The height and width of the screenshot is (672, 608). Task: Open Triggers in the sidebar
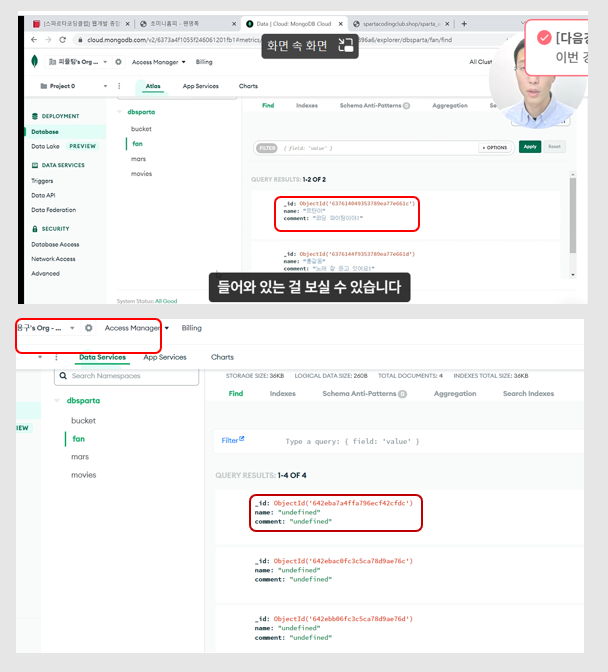pyautogui.click(x=42, y=181)
